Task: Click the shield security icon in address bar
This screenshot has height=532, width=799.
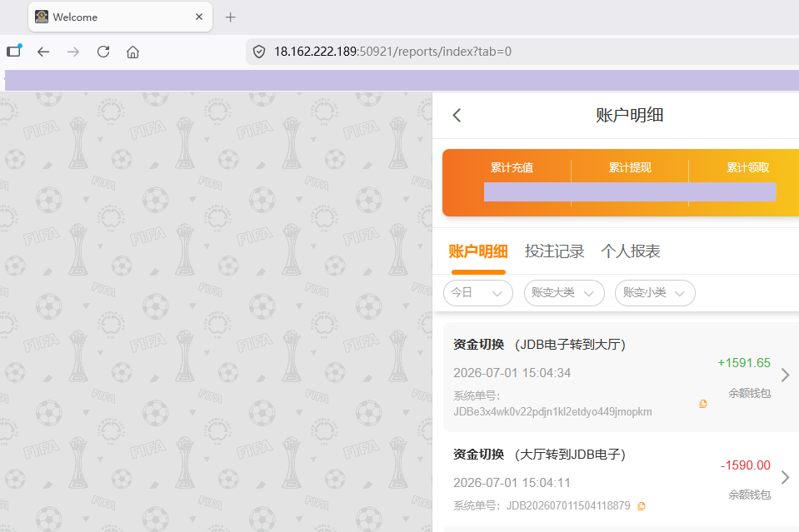Action: [259, 52]
